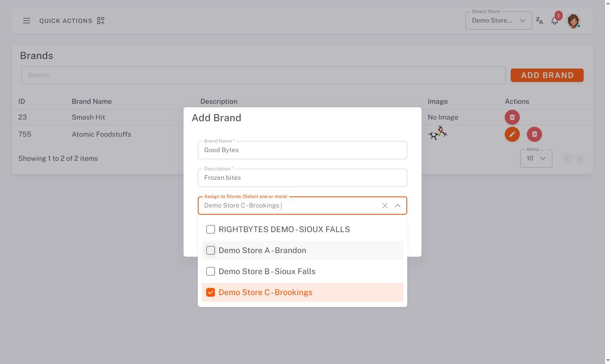611x364 pixels.
Task: Delete the Atomic Foodstuffs brand
Action: 534,134
